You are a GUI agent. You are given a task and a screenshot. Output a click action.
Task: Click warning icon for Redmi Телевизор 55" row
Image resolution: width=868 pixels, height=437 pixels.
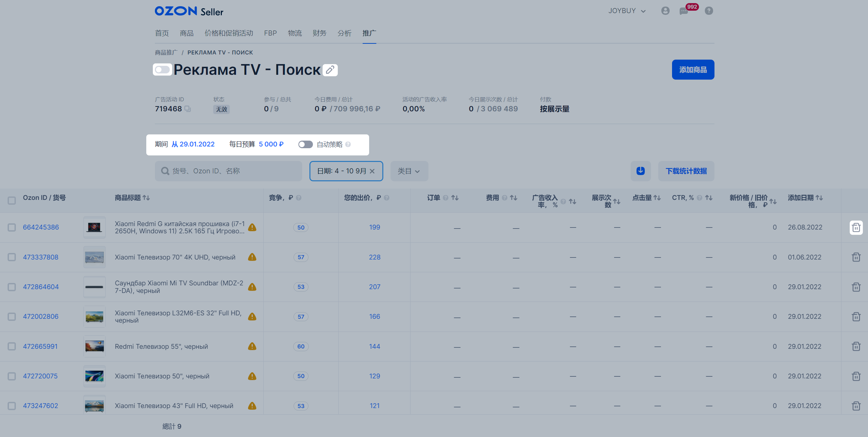pos(252,346)
